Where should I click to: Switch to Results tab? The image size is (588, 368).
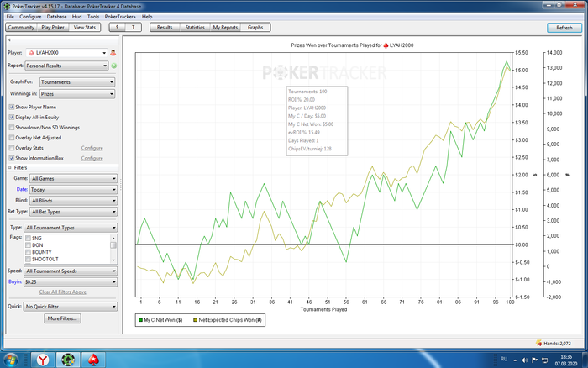tap(165, 28)
